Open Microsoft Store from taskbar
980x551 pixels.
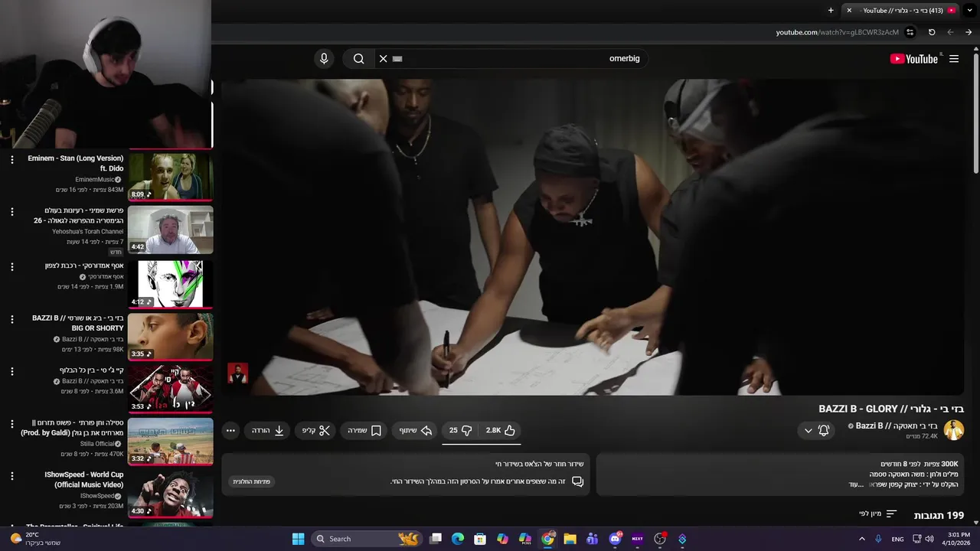pos(479,539)
